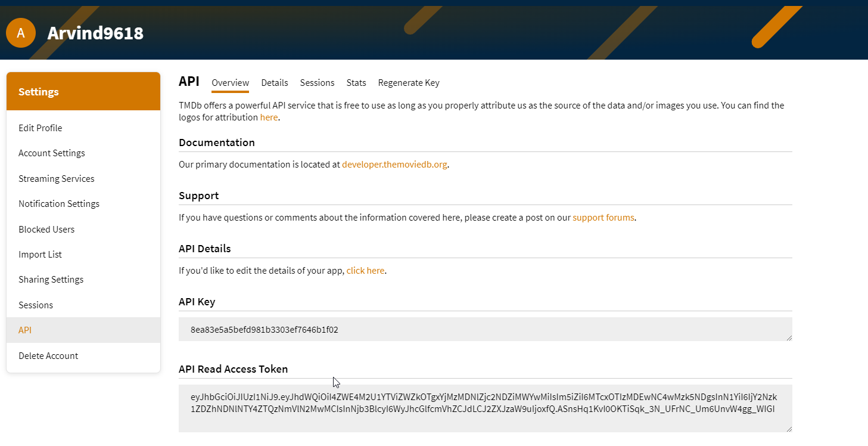View the Stats tab

(356, 83)
